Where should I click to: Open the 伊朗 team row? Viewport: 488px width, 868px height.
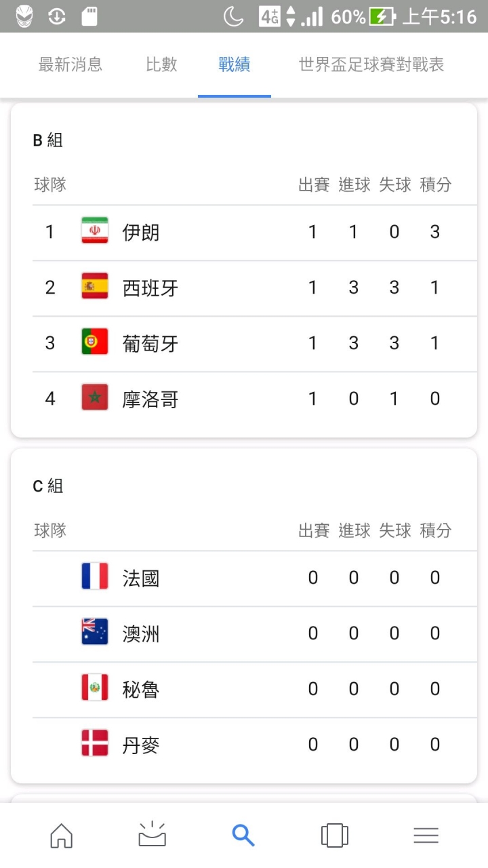255,233
